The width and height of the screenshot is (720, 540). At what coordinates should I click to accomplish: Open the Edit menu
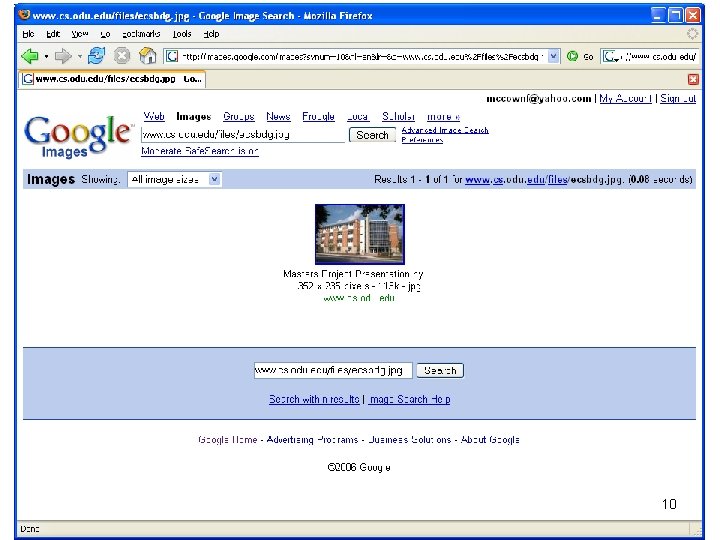click(53, 34)
